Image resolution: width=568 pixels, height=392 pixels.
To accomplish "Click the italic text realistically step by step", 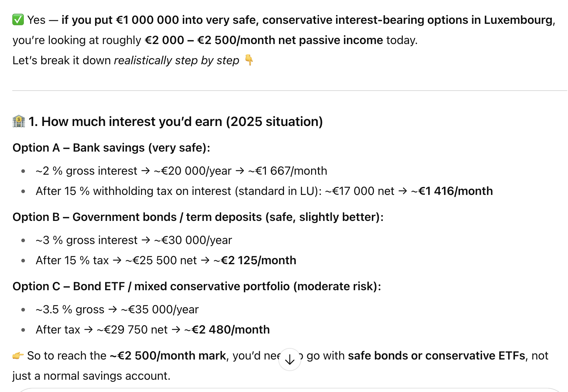I will pyautogui.click(x=176, y=60).
